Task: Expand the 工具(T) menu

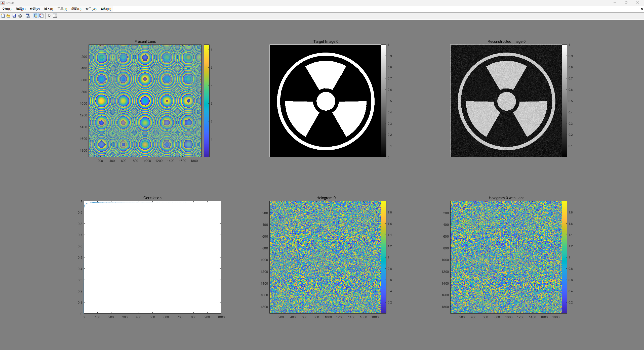Action: (62, 9)
